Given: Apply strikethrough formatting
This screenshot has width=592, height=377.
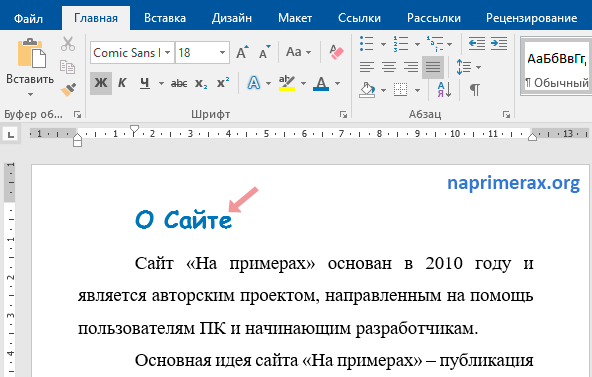Looking at the screenshot, I should pos(179,83).
